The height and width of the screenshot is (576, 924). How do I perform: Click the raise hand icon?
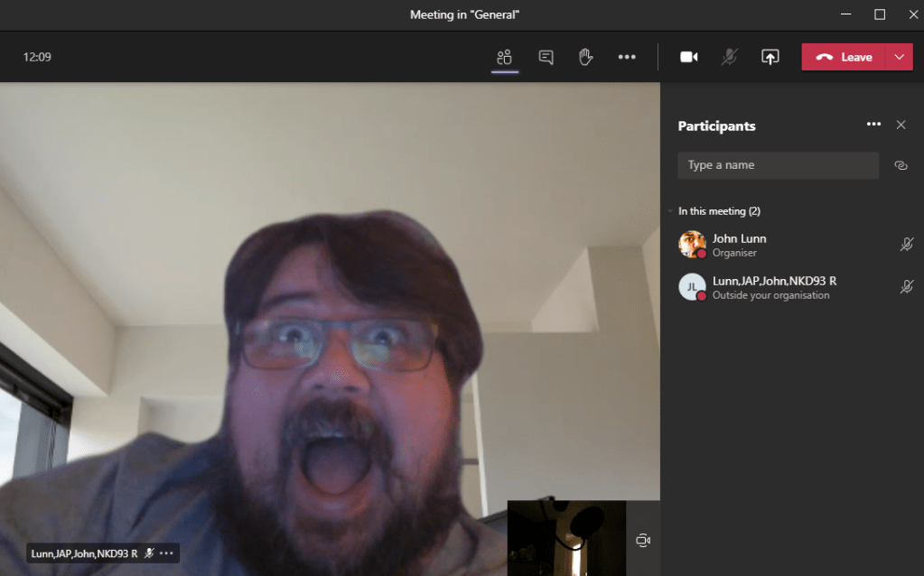(585, 57)
